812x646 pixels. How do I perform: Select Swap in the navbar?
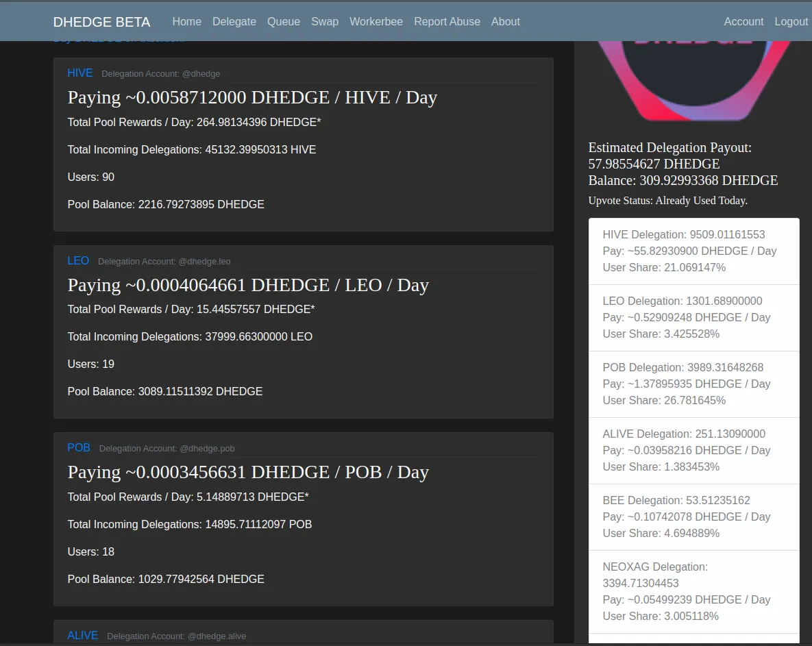point(325,22)
